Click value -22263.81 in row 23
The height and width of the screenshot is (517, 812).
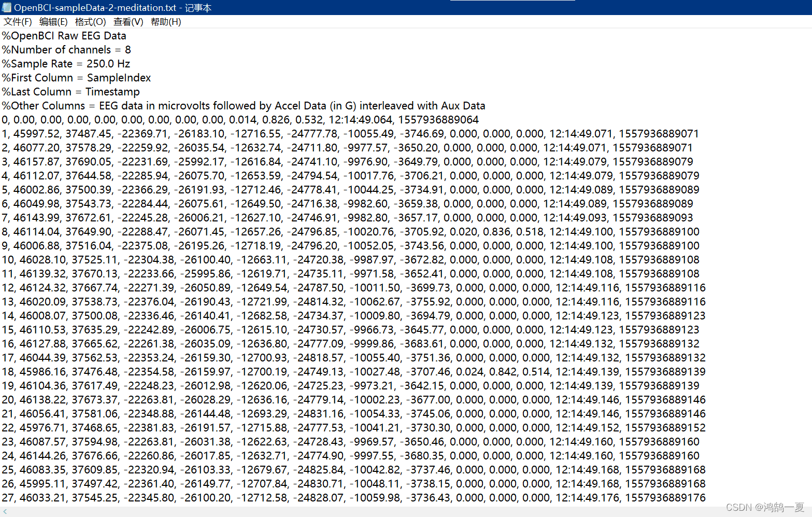149,442
